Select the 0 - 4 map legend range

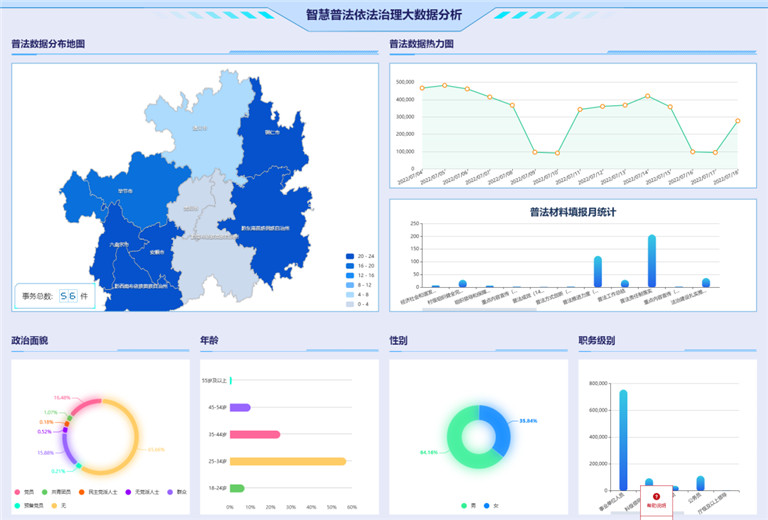(x=358, y=304)
